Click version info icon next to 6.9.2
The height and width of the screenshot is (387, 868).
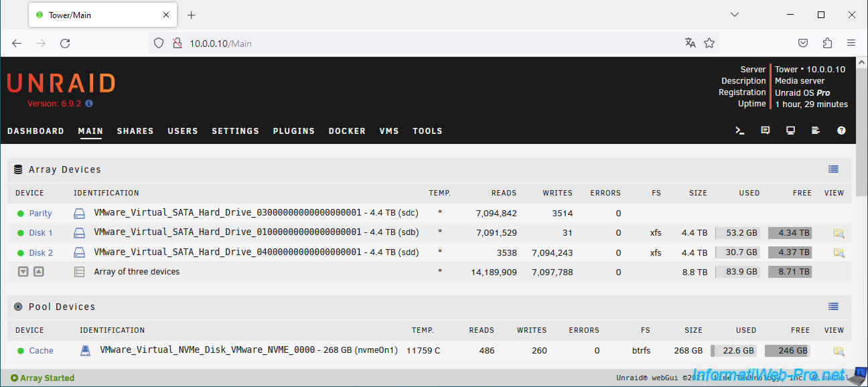(89, 104)
